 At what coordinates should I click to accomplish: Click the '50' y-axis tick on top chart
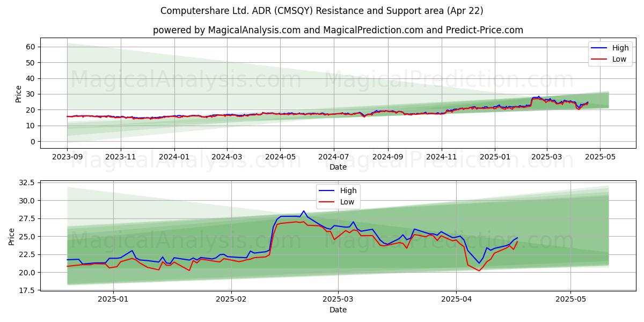(31, 63)
